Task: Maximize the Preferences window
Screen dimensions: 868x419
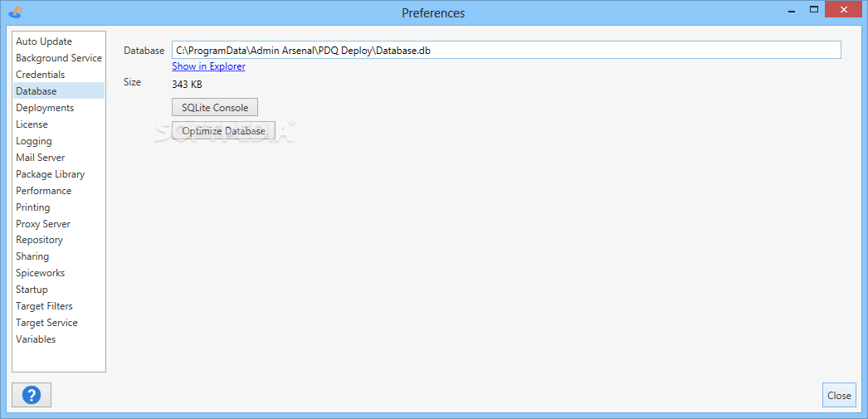Action: click(x=814, y=9)
